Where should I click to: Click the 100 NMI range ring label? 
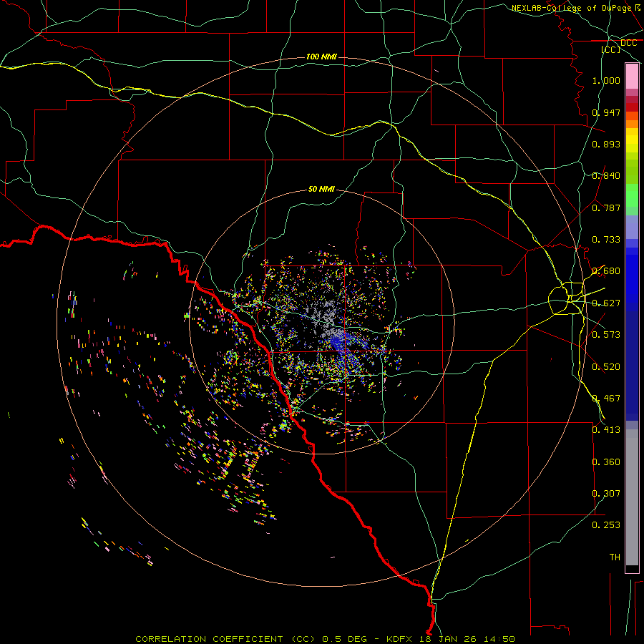point(321,57)
